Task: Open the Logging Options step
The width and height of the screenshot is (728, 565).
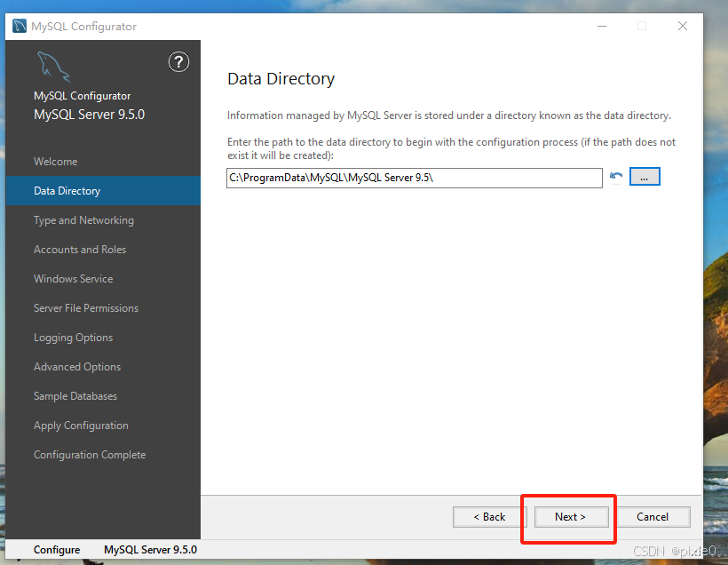Action: click(103, 337)
